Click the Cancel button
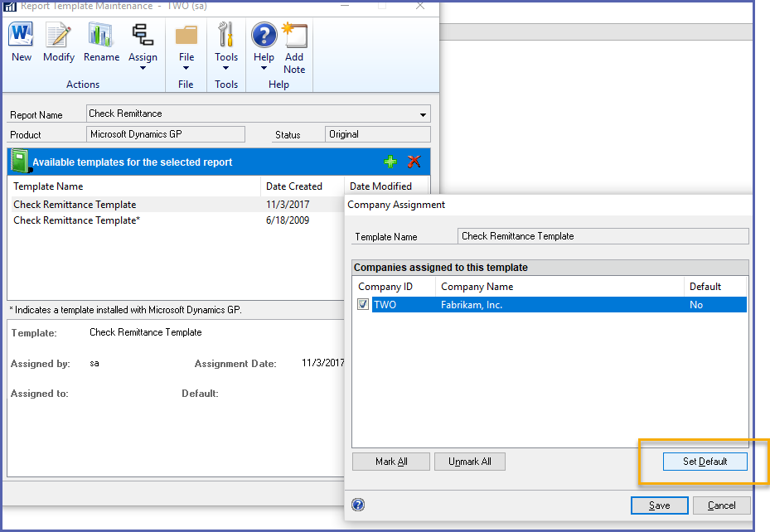The width and height of the screenshot is (770, 532). coord(721,505)
